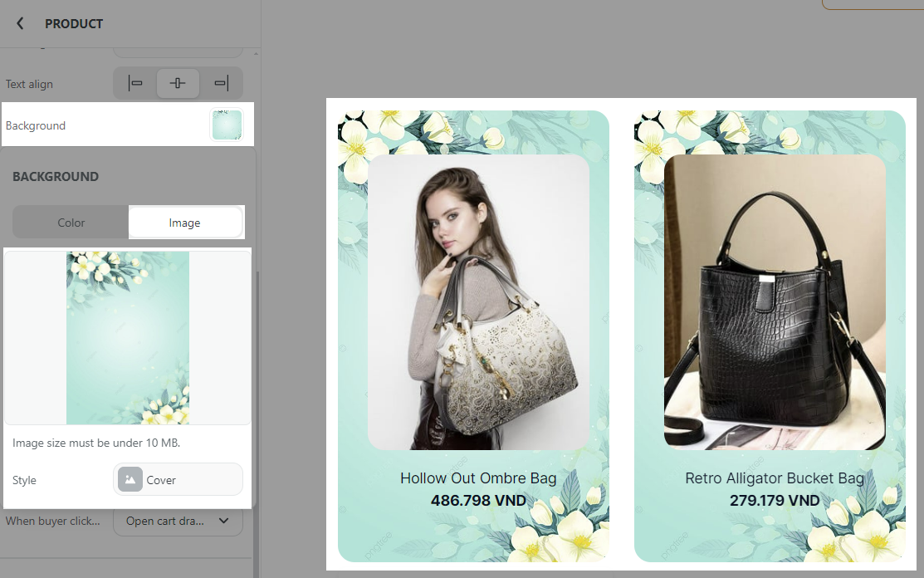Click the Retro Alligator Bucket Bag title

pos(775,478)
